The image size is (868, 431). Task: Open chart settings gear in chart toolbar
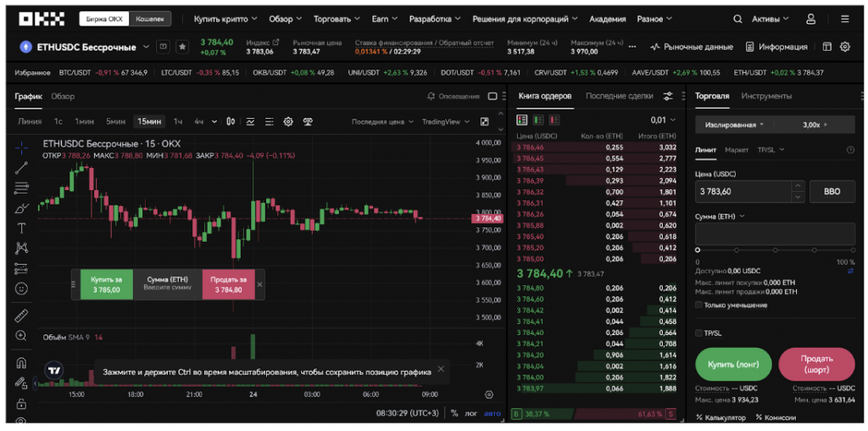pyautogui.click(x=288, y=121)
